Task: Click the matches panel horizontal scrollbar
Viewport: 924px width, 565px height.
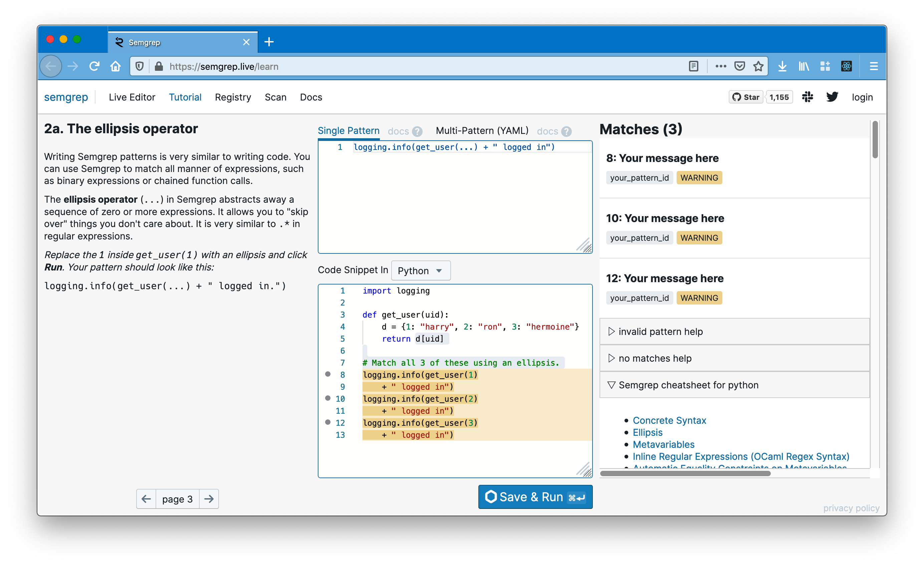Action: 685,473
